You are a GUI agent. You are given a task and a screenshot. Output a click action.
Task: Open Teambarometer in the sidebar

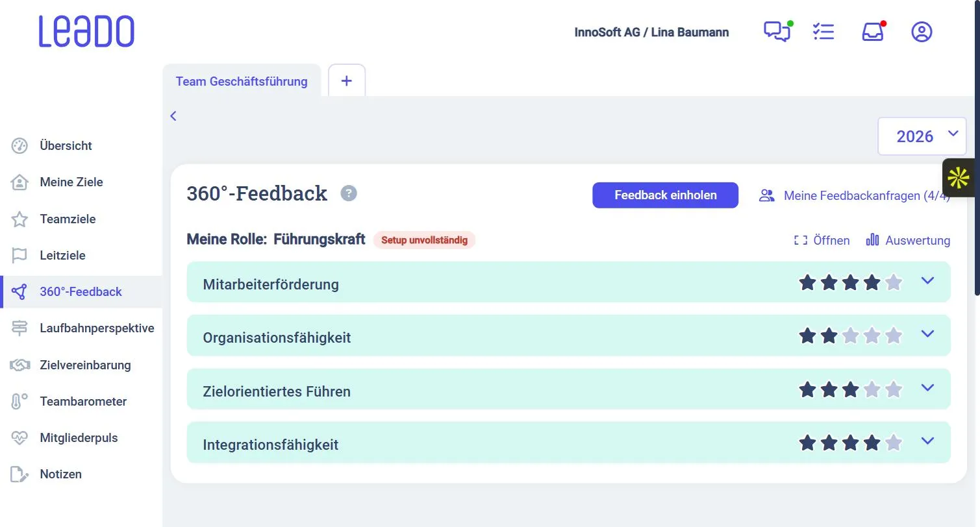pyautogui.click(x=81, y=401)
